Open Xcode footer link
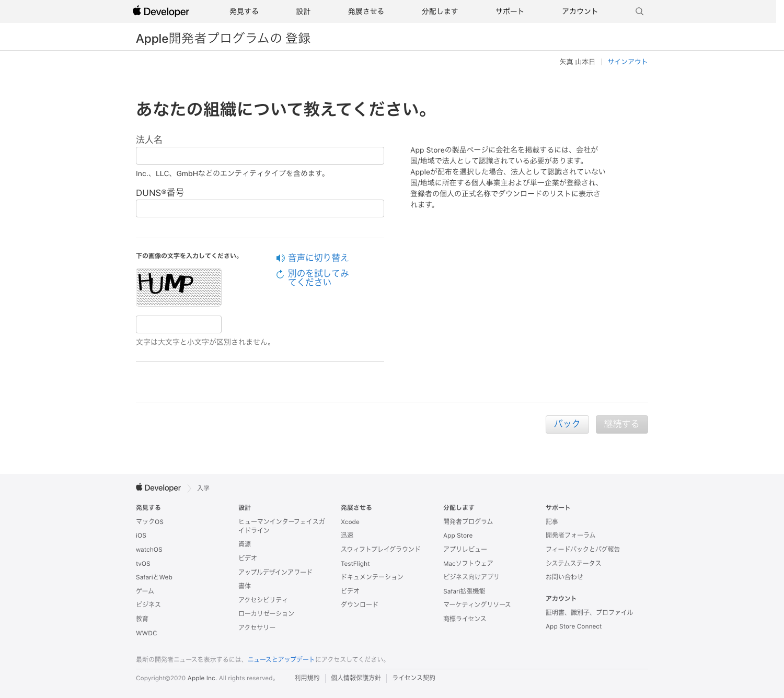784x698 pixels. coord(350,522)
